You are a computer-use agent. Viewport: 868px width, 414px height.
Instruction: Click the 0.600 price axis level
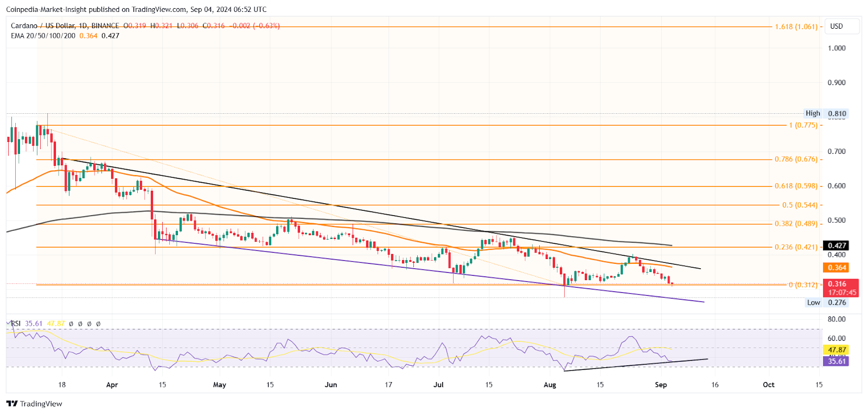837,186
